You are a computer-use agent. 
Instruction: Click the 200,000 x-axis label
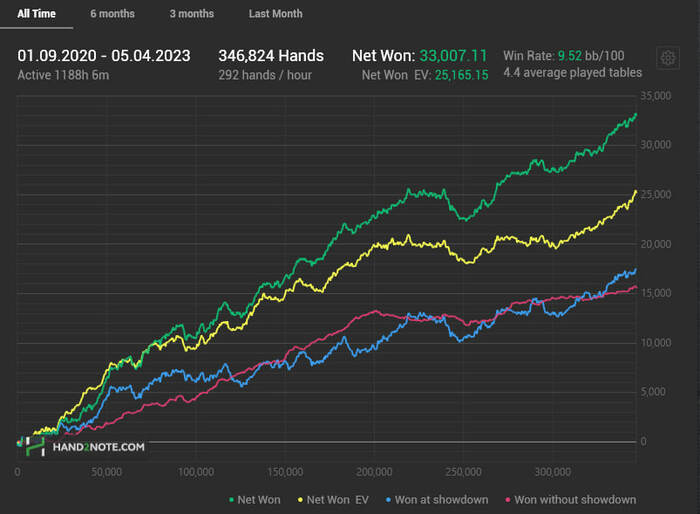click(374, 472)
